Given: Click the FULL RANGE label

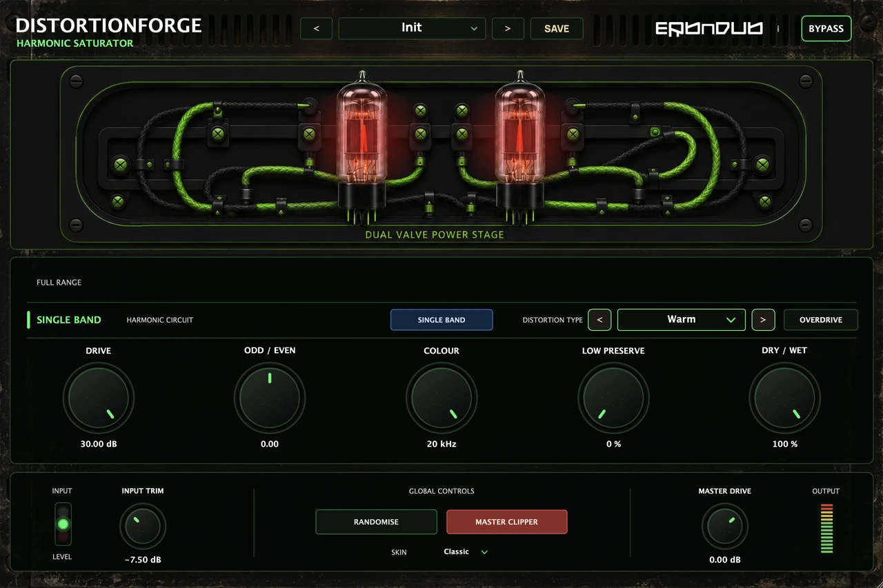Looking at the screenshot, I should pyautogui.click(x=59, y=283).
